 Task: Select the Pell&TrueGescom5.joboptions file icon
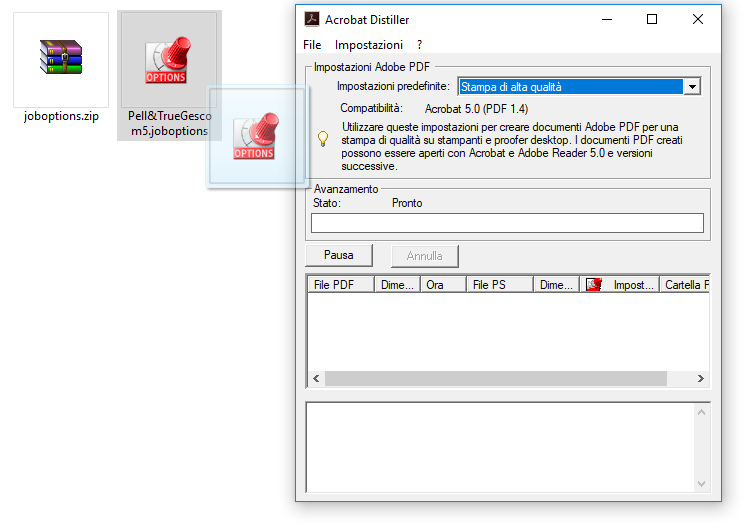(x=166, y=60)
